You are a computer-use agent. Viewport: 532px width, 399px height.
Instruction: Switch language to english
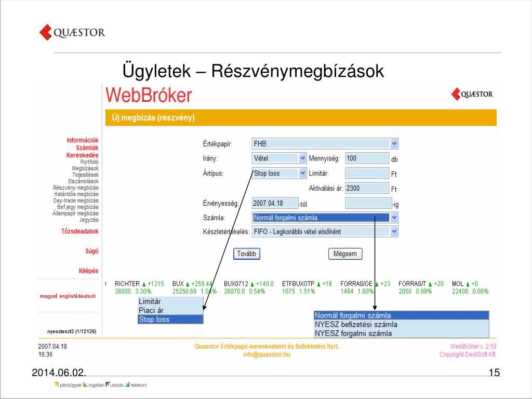point(68,296)
